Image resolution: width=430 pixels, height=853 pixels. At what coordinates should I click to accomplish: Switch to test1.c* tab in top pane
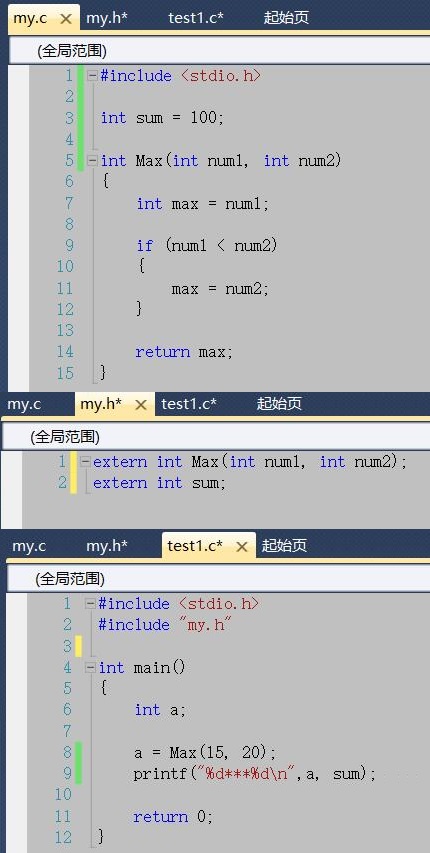click(196, 17)
